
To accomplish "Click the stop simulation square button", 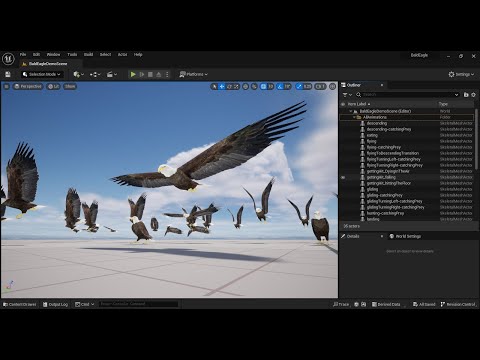I will point(150,74).
